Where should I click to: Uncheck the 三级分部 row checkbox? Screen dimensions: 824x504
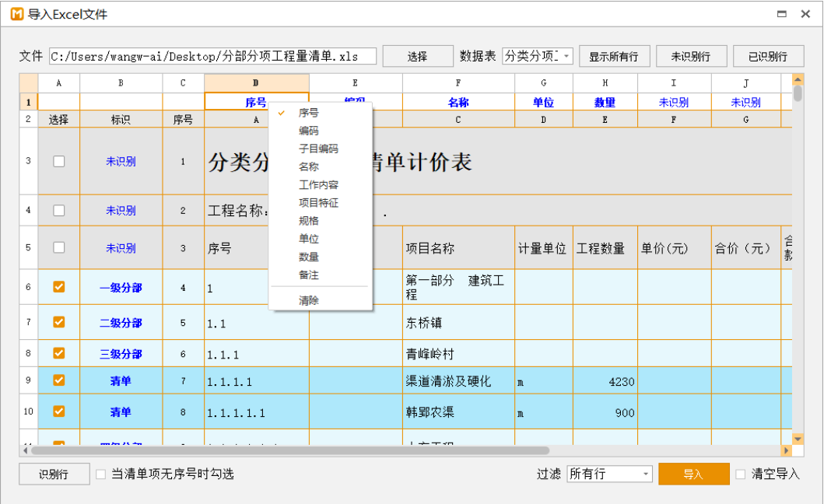pos(59,353)
